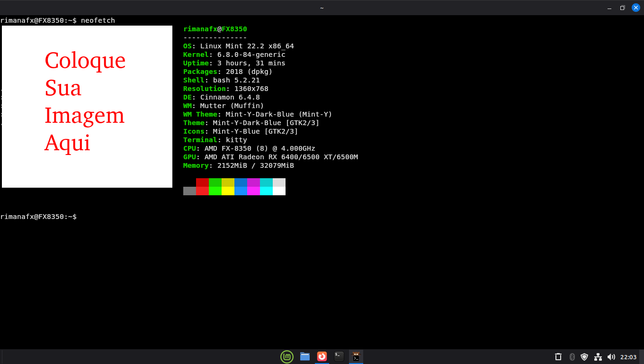Open the calendar from the 22:03 clock
Image resolution: width=644 pixels, height=364 pixels.
(x=628, y=357)
